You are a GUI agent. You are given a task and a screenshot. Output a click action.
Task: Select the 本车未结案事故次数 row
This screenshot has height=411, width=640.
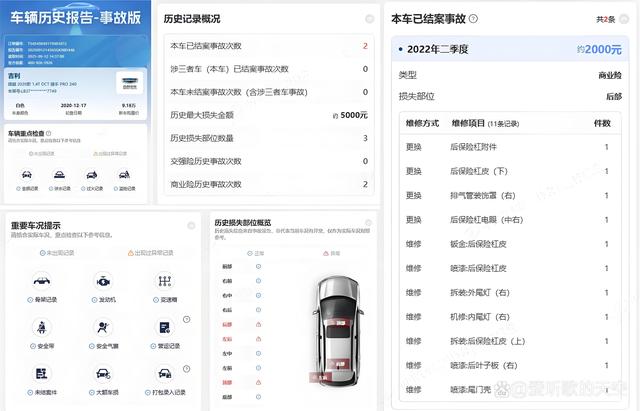coord(269,92)
